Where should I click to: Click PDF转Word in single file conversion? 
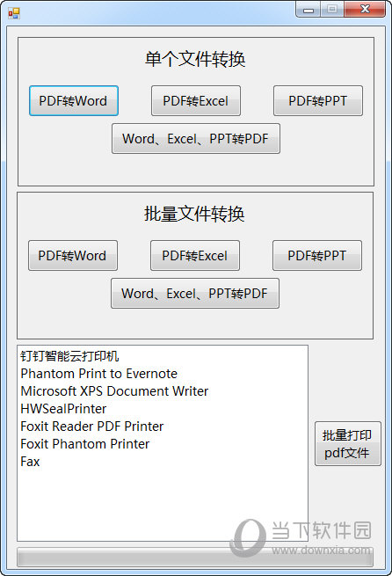74,101
